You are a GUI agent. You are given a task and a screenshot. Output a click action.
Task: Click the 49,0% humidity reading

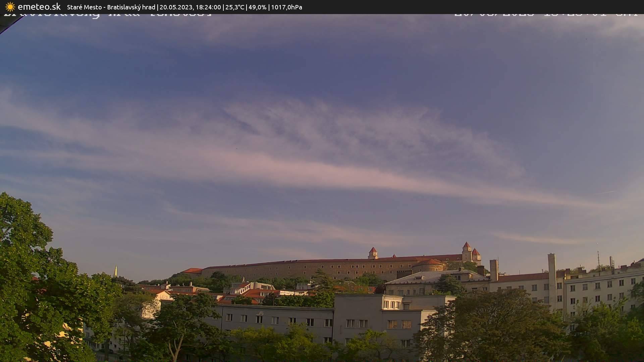pyautogui.click(x=257, y=7)
